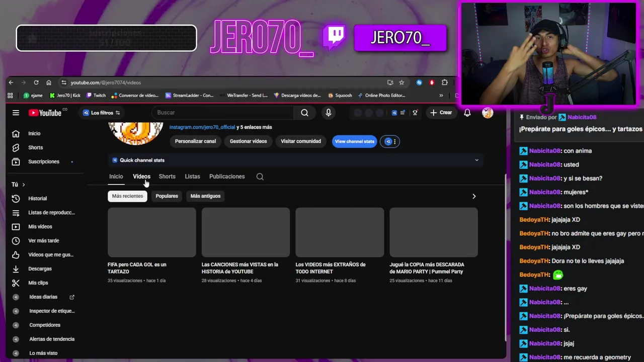Bookmark this page with the star

tap(401, 82)
